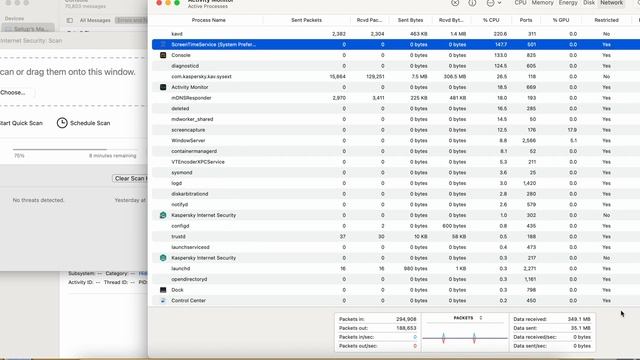Click the stop process X icon in Activity Monitor toolbar
The width and height of the screenshot is (640, 360).
tap(455, 3)
